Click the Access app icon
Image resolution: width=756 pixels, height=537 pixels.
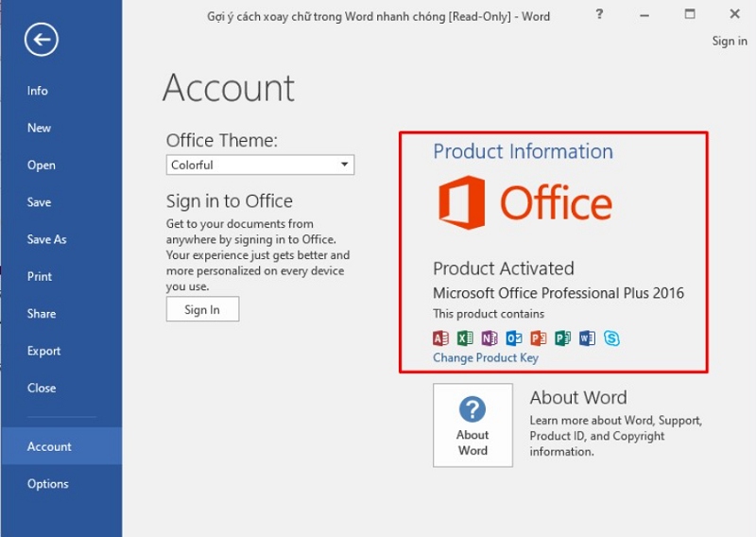440,338
